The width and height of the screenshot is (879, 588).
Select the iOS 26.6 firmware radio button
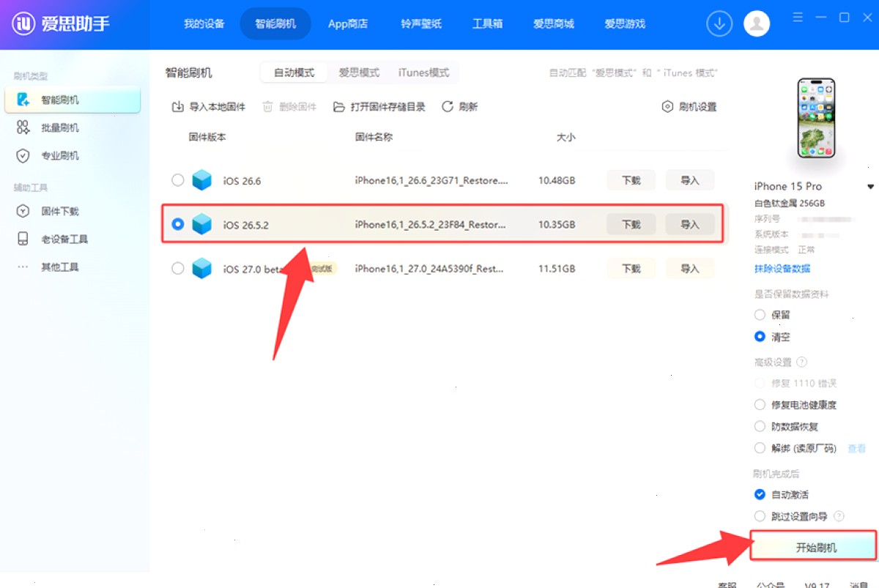point(178,180)
